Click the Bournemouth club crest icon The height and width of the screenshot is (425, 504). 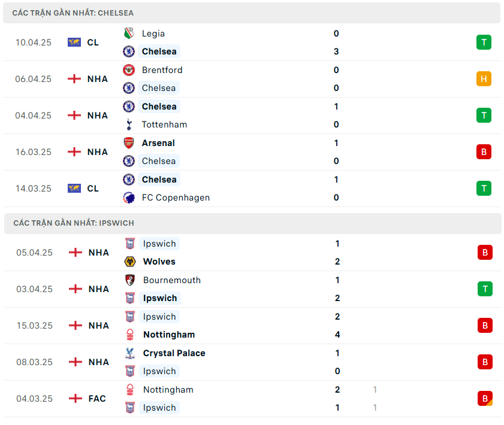point(130,280)
